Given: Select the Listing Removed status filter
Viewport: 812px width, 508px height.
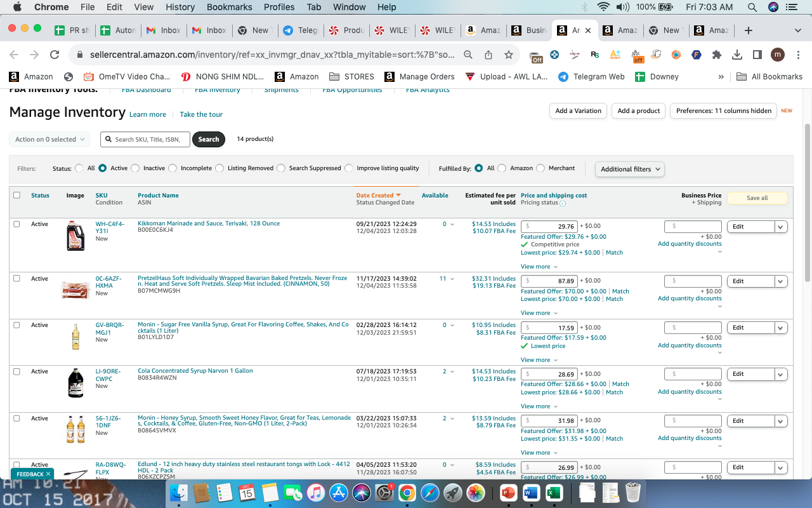Looking at the screenshot, I should tap(219, 168).
